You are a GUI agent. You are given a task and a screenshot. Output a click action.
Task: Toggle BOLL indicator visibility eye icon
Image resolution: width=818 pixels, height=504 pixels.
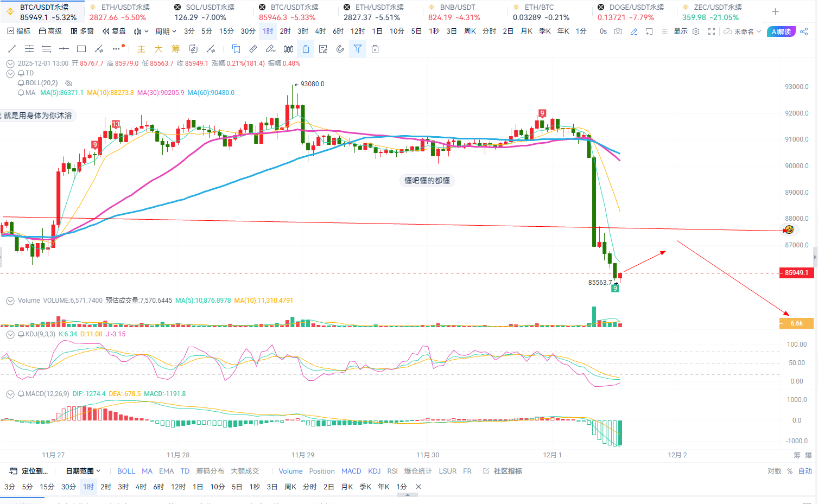(x=68, y=83)
